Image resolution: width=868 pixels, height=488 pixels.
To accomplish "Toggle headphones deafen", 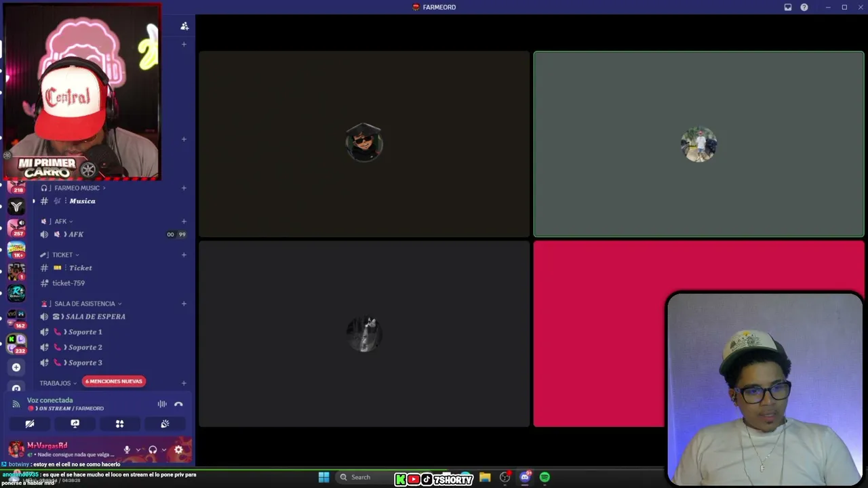I will (153, 449).
